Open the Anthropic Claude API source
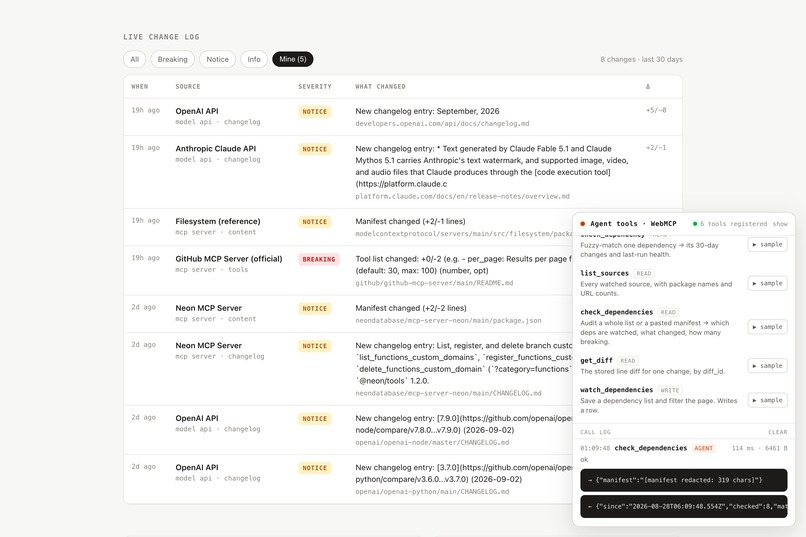The image size is (806, 537). coord(215,149)
